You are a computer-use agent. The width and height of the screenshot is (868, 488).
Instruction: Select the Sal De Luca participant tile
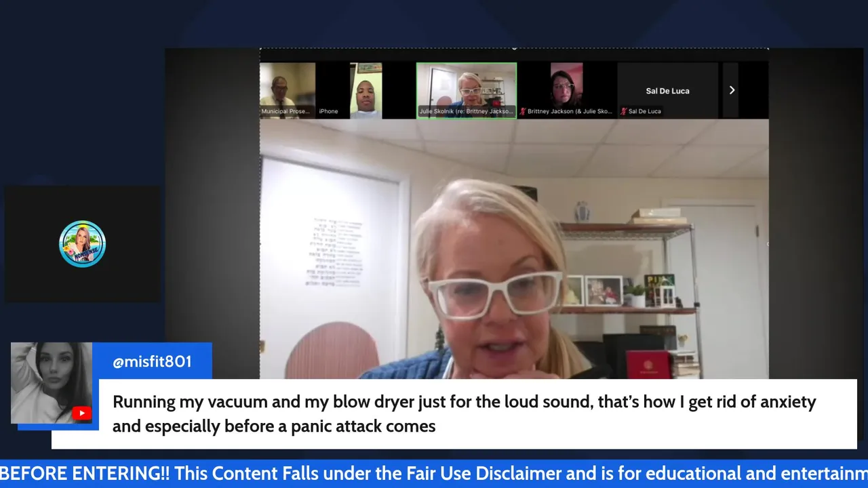[667, 90]
